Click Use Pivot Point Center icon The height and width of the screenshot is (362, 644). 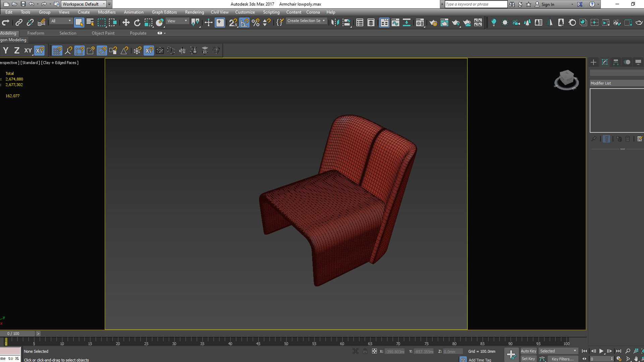pyautogui.click(x=195, y=22)
